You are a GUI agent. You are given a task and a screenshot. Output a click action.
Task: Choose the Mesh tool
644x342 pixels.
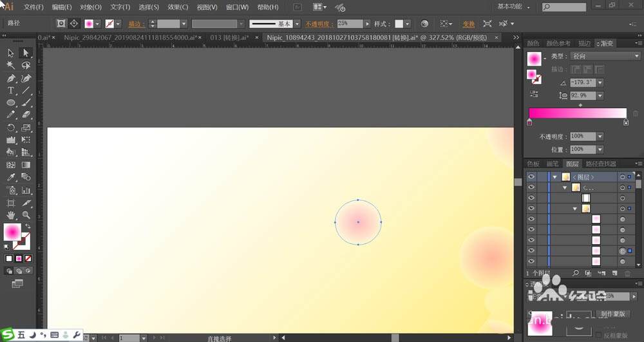click(11, 165)
